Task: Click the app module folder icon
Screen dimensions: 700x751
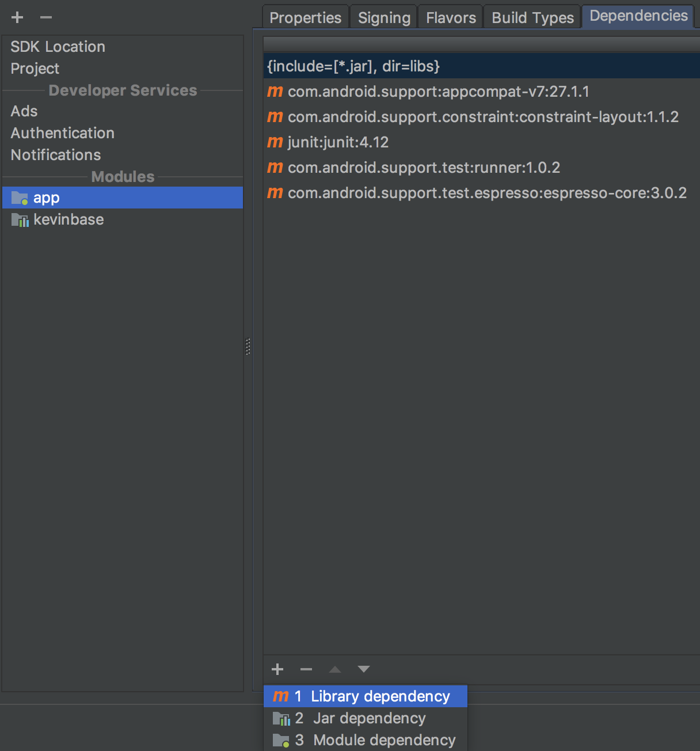Action: pyautogui.click(x=20, y=198)
